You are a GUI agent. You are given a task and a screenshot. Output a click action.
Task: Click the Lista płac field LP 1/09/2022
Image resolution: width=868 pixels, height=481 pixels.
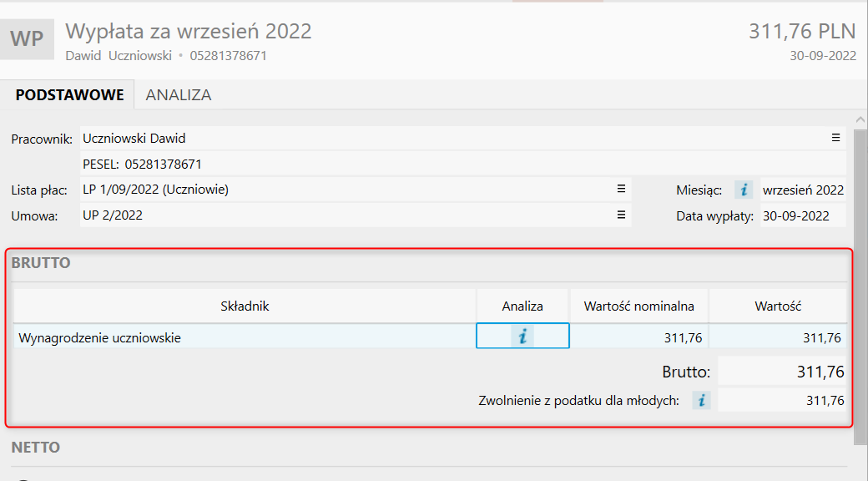coord(334,190)
